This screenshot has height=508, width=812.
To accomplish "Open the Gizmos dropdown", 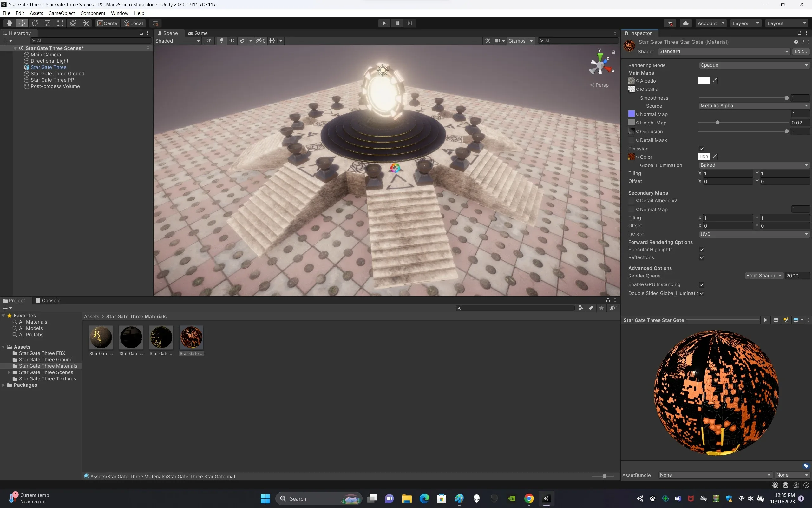I will pyautogui.click(x=521, y=41).
